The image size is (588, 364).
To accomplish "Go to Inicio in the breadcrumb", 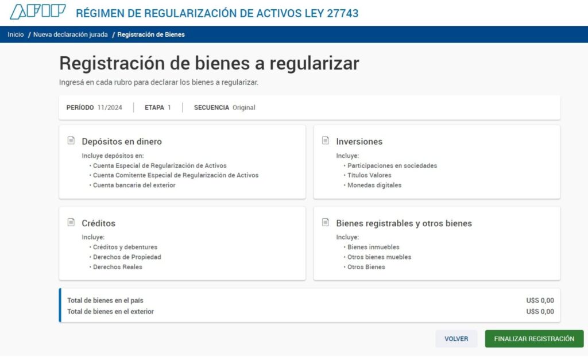I will 16,34.
